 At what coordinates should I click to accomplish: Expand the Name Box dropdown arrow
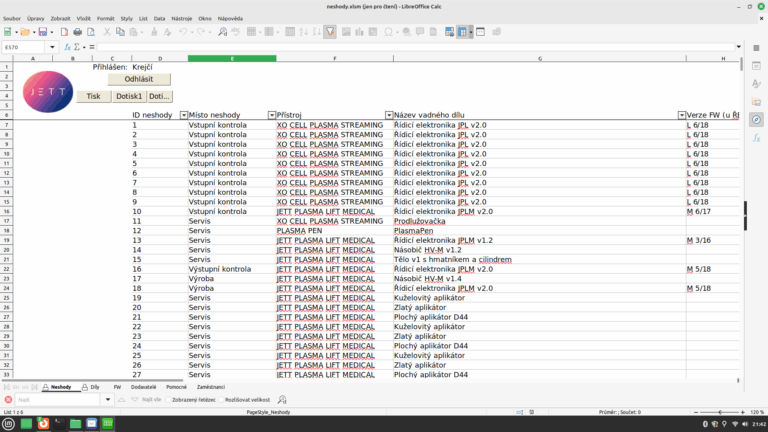52,47
